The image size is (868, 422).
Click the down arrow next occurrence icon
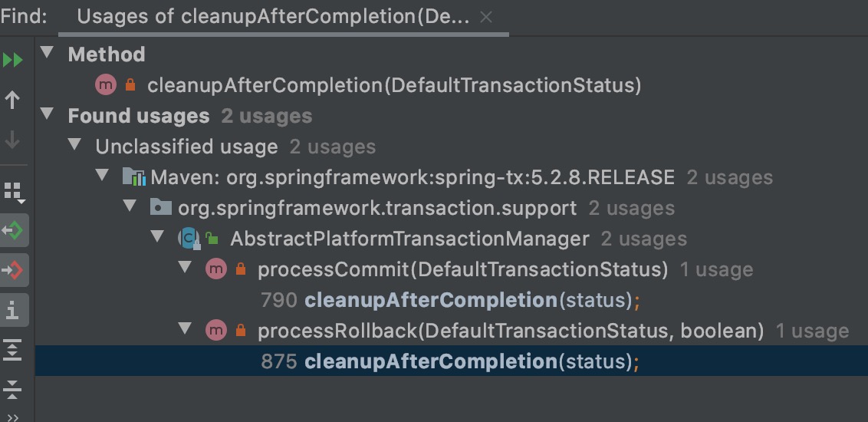13,140
